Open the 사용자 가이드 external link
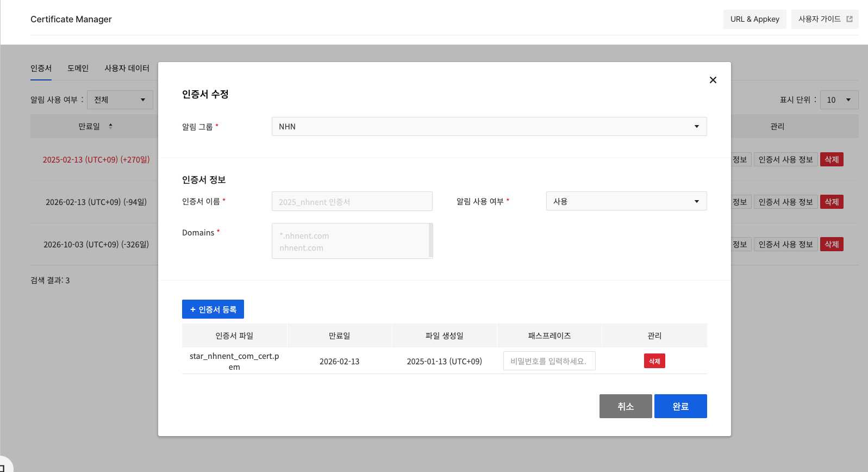Image resolution: width=868 pixels, height=472 pixels. coord(825,19)
